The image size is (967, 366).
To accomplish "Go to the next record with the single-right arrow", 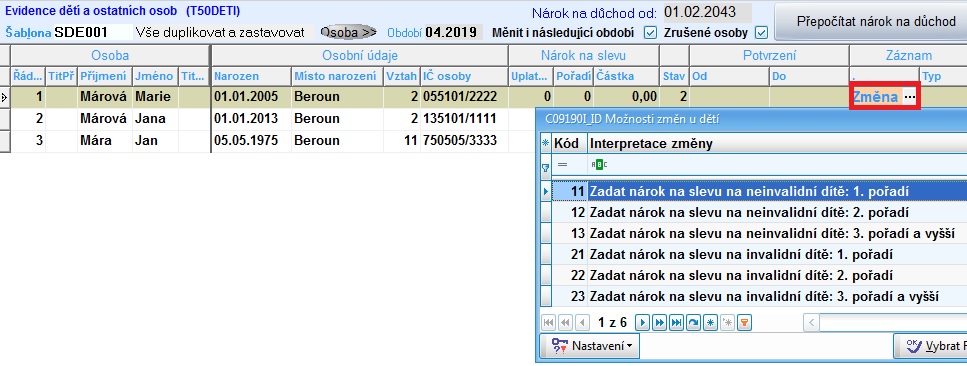I will tap(643, 322).
